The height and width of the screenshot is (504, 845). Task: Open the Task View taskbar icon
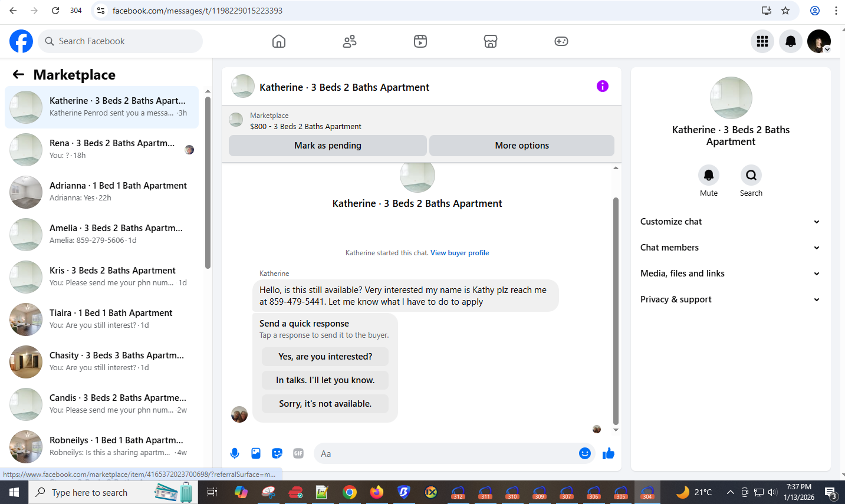click(x=212, y=492)
